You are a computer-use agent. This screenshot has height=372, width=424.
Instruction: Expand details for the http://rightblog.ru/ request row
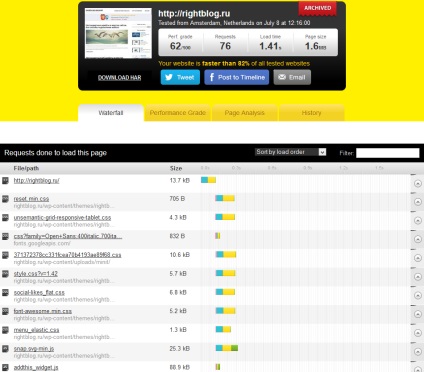[418, 184]
